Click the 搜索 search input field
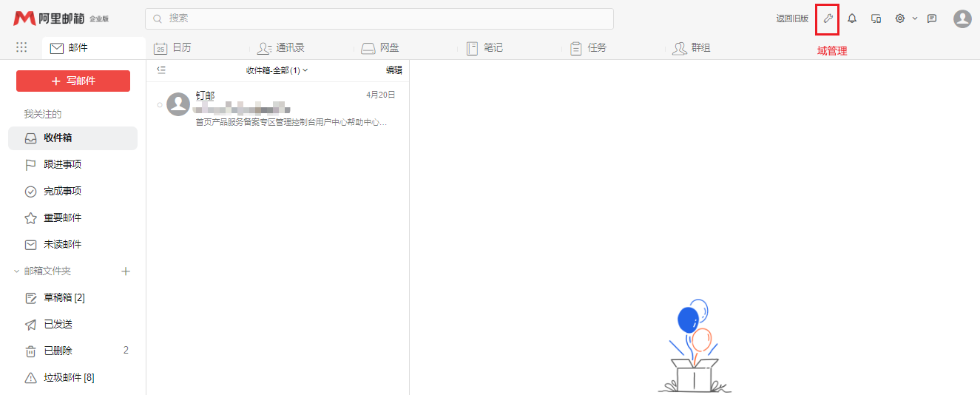The image size is (980, 395). pos(379,18)
